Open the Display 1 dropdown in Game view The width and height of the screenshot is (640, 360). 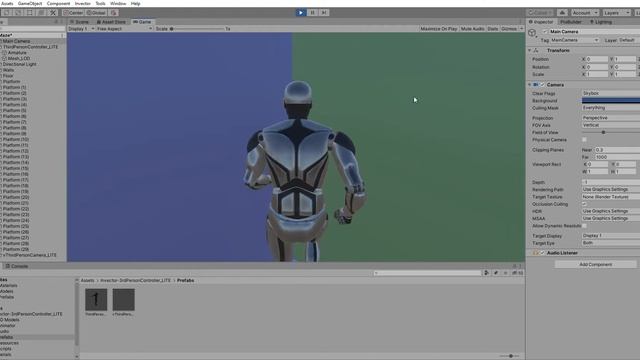point(81,29)
